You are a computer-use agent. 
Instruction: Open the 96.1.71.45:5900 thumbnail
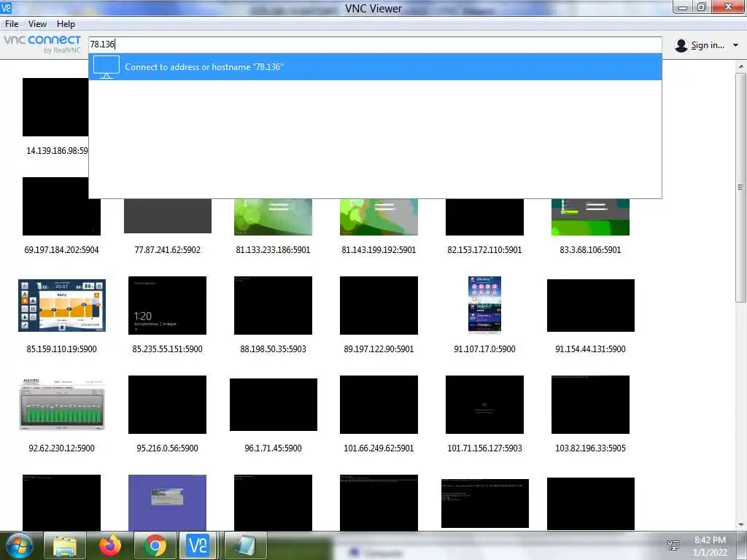coord(274,404)
